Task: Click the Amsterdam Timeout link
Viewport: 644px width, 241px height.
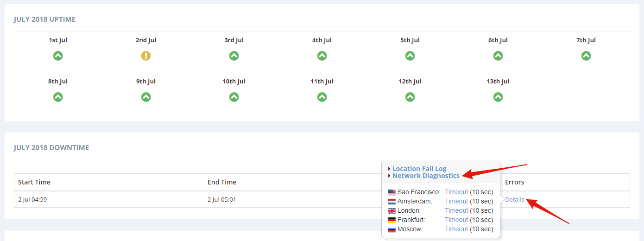Action: (456, 201)
